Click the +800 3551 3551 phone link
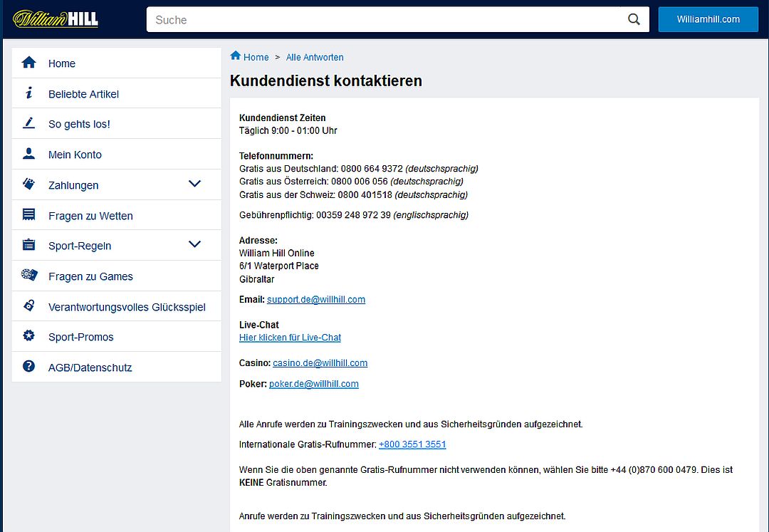769x532 pixels. click(x=412, y=444)
